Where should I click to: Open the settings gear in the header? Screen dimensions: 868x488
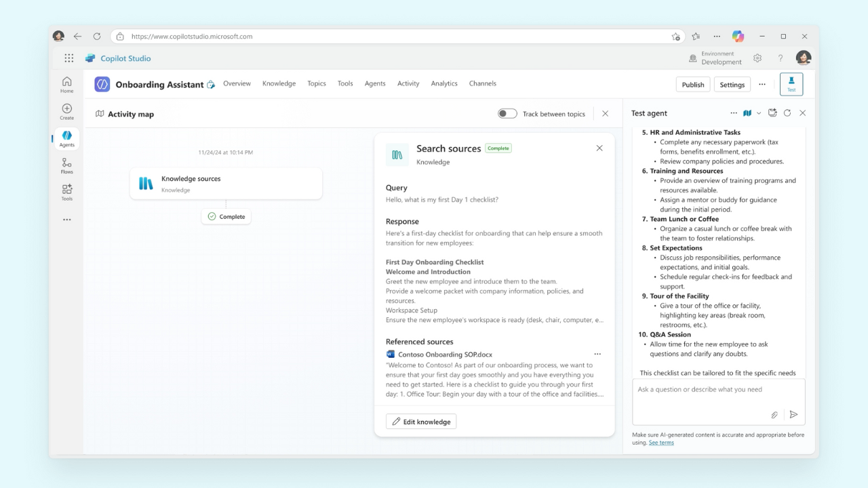(x=757, y=58)
